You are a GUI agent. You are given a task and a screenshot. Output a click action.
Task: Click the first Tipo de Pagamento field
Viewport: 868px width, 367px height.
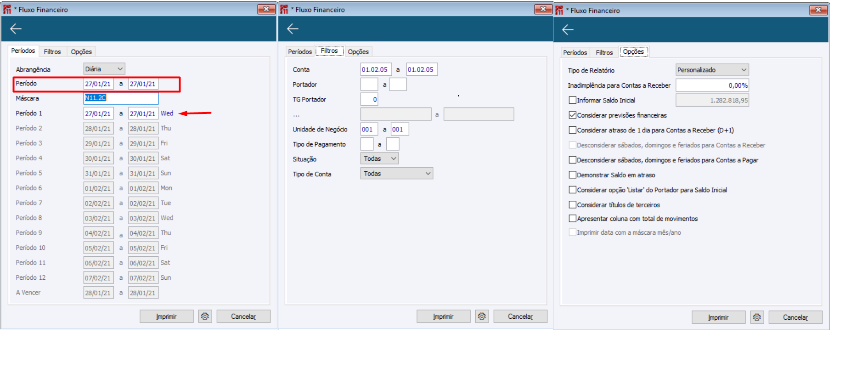(x=366, y=144)
